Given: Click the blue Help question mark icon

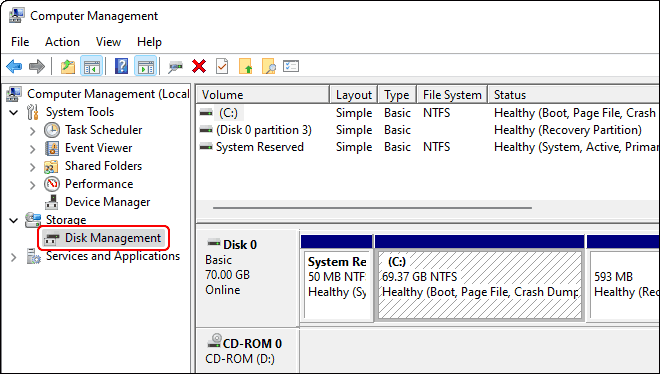Looking at the screenshot, I should (121, 66).
